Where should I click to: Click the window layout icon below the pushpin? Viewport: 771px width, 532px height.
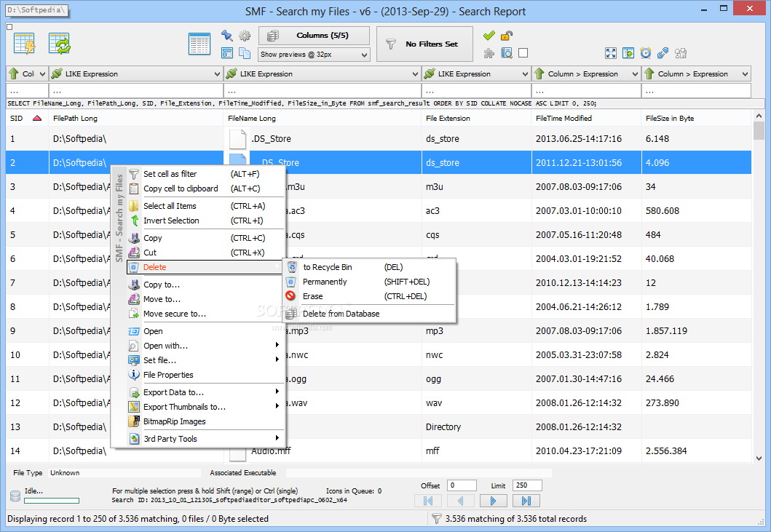coord(226,53)
